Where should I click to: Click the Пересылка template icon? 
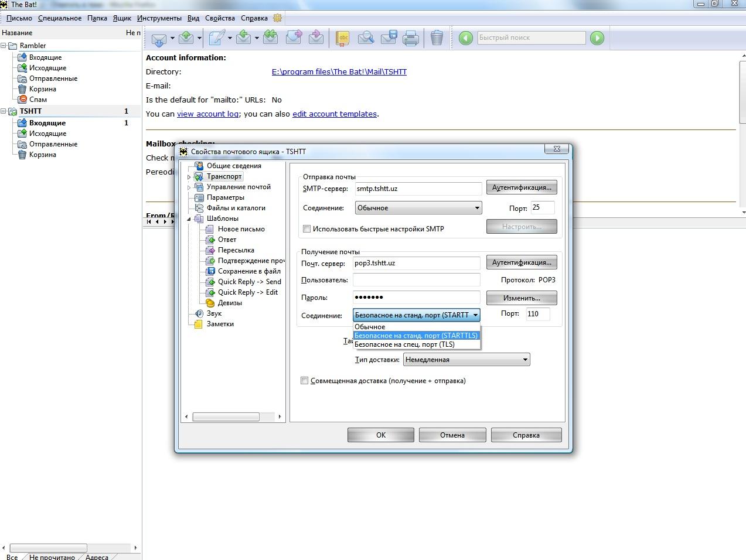point(210,250)
